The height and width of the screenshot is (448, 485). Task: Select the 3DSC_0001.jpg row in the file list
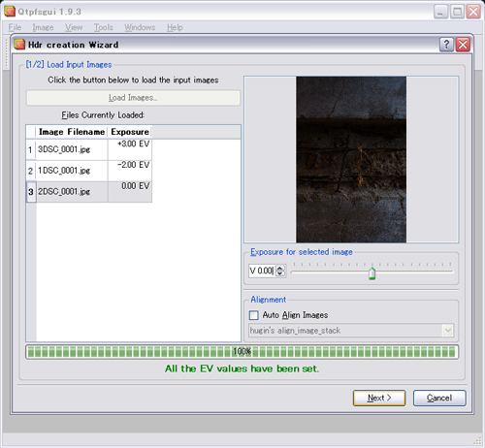pyautogui.click(x=89, y=149)
